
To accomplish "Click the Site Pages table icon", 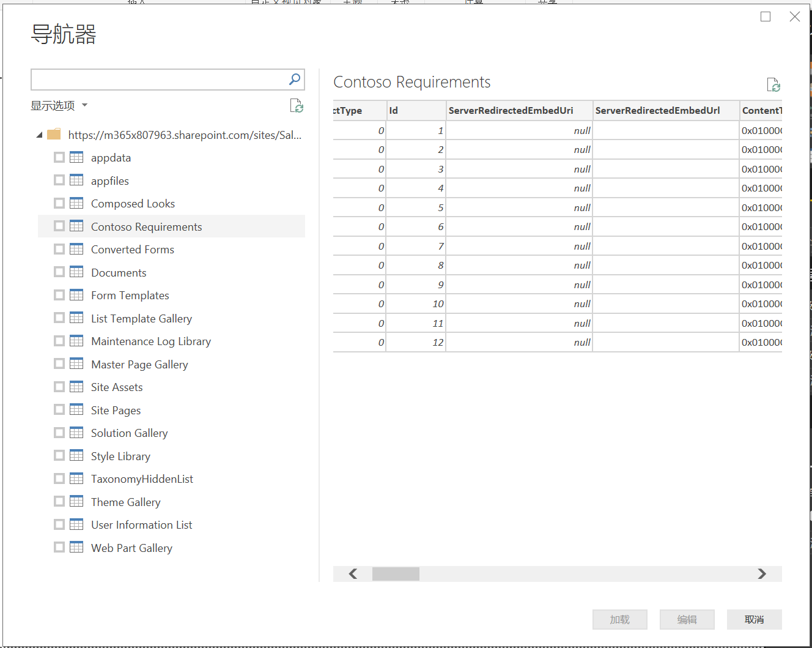I will 76,410.
